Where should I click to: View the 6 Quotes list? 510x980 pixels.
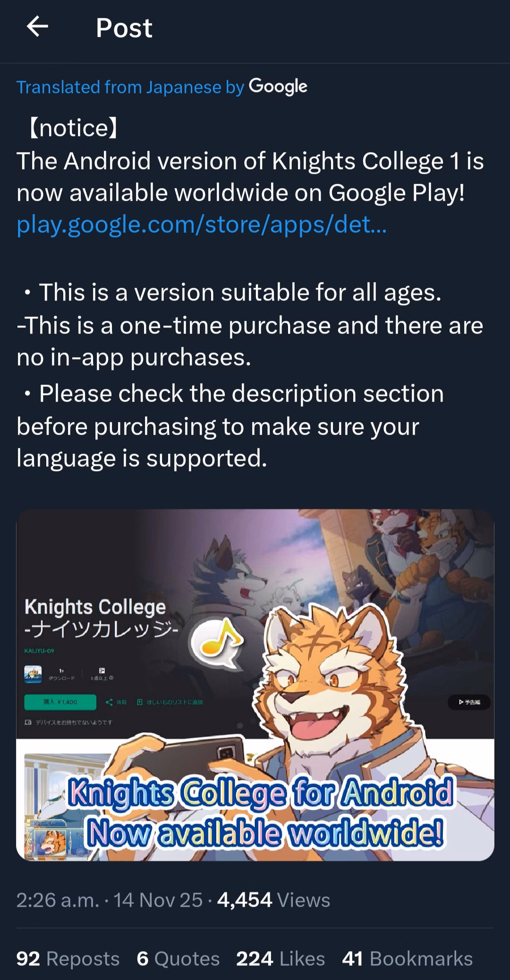pyautogui.click(x=178, y=959)
